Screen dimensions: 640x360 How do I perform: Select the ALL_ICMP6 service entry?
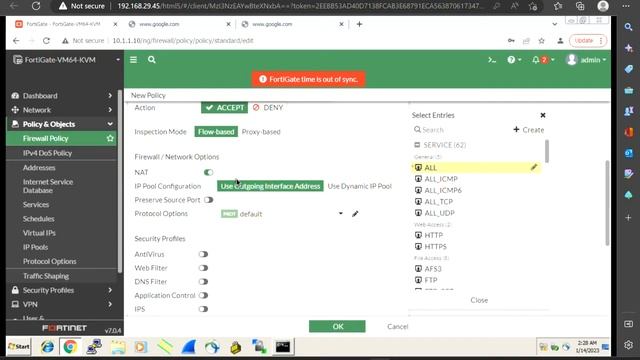443,190
